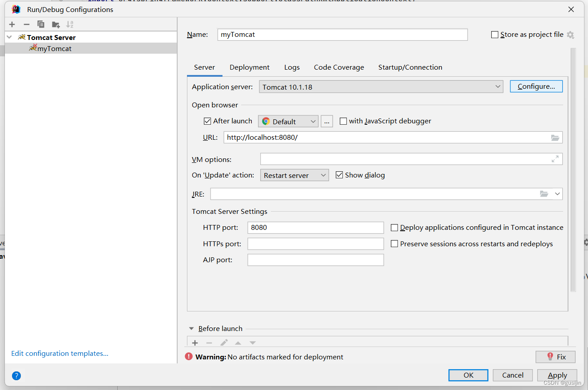Copy configuration using duplicate icon
The height and width of the screenshot is (390, 588).
click(41, 24)
